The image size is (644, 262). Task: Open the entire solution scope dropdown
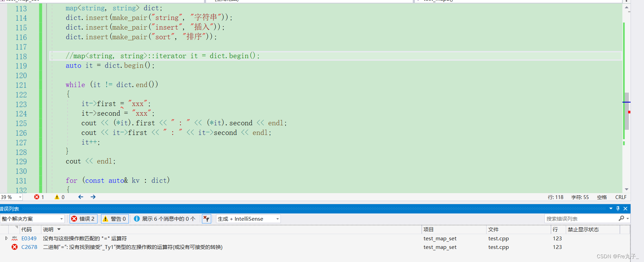[x=32, y=219]
